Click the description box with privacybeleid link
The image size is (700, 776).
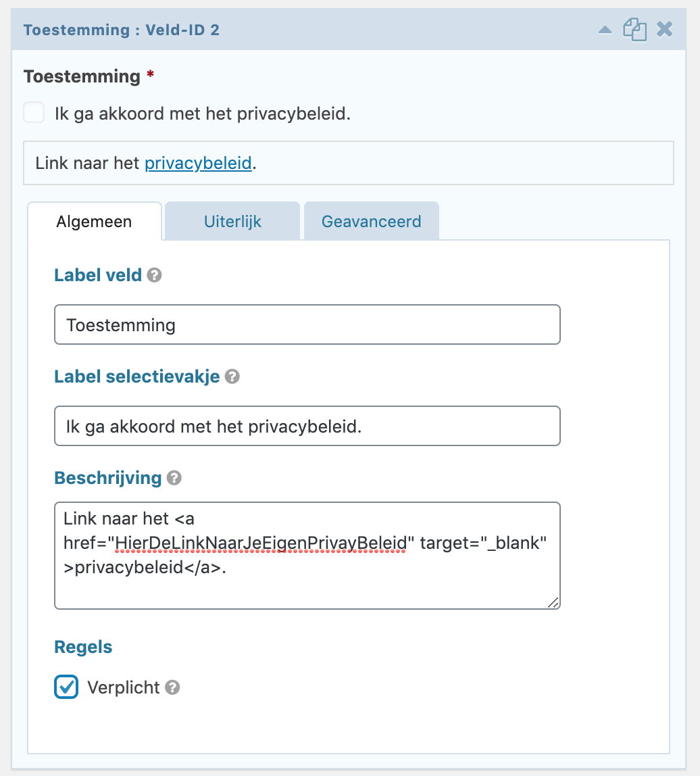point(349,163)
